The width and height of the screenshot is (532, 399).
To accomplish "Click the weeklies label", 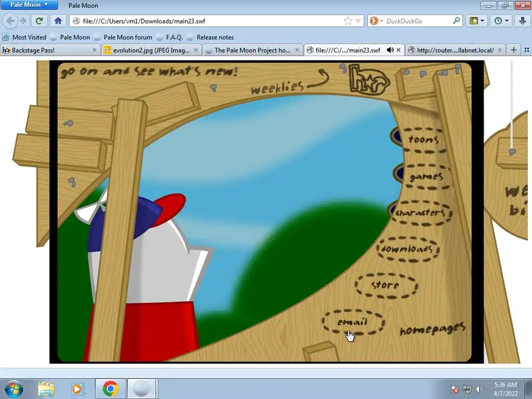I will (x=276, y=87).
